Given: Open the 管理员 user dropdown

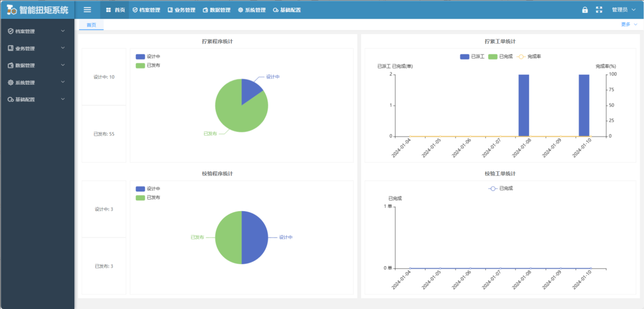Looking at the screenshot, I should (x=624, y=10).
